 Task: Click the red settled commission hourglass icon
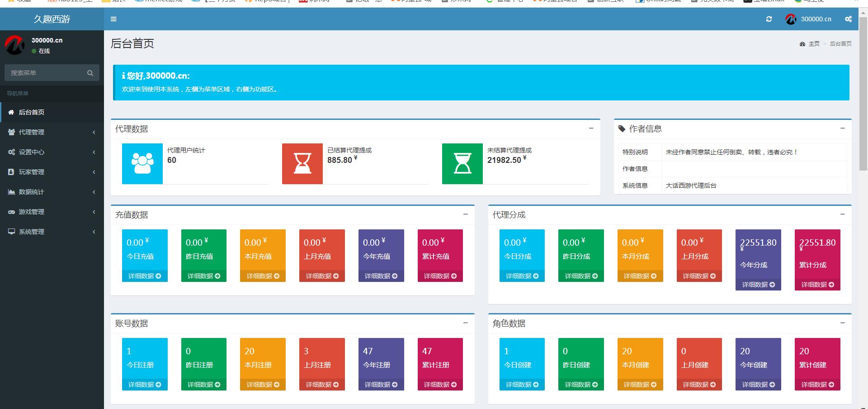tap(302, 163)
